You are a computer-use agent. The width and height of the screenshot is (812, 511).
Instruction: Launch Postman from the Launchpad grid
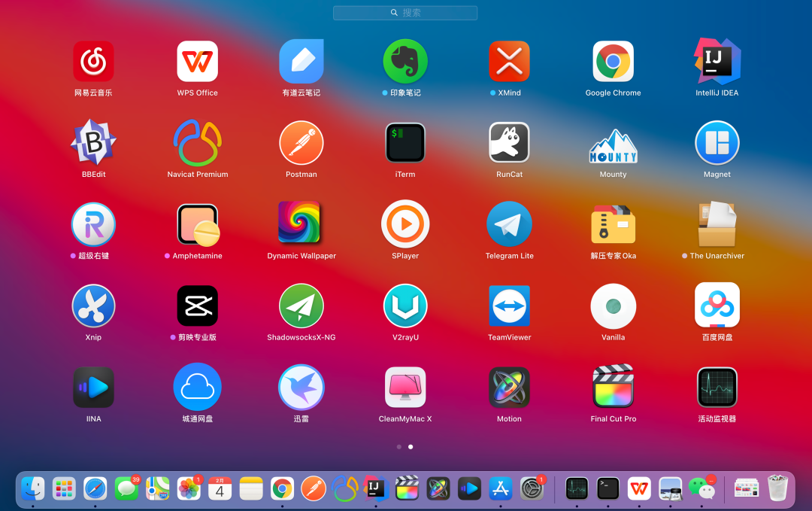(301, 142)
